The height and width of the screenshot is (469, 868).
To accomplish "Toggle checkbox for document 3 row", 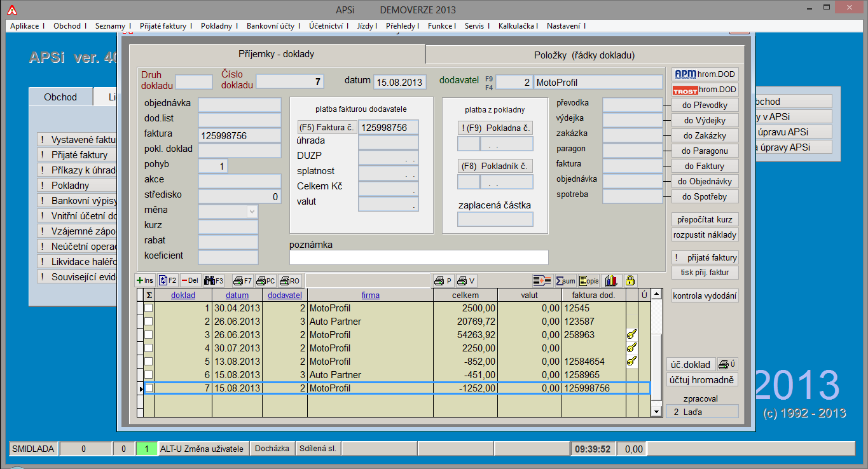I will point(148,335).
